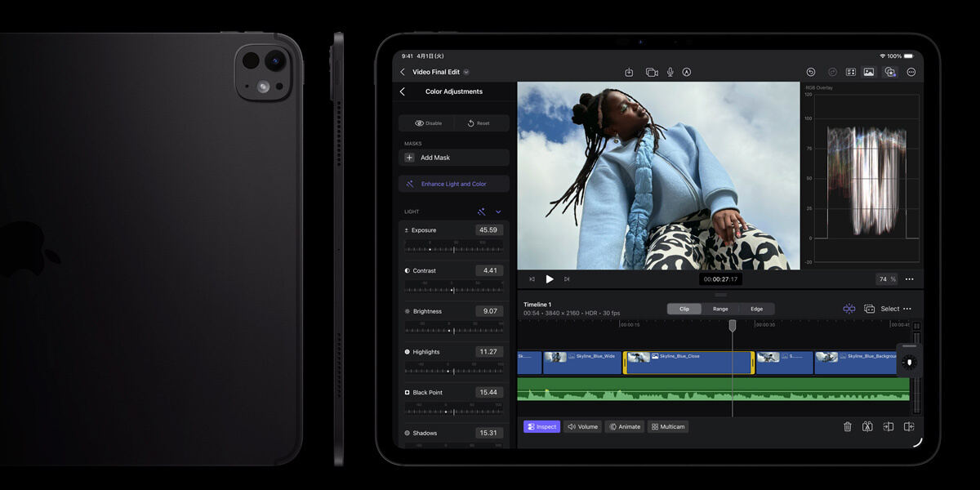Tap the microphone voiceover icon

pyautogui.click(x=670, y=71)
